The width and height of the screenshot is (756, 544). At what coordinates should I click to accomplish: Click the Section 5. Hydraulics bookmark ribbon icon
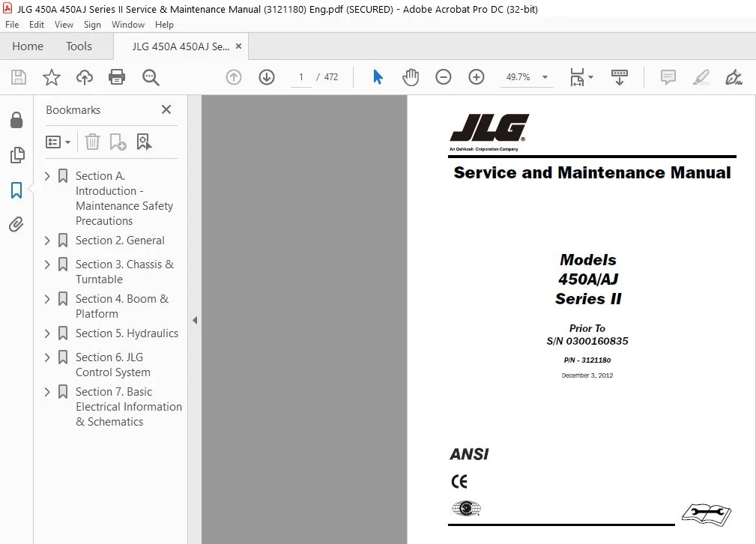[63, 333]
